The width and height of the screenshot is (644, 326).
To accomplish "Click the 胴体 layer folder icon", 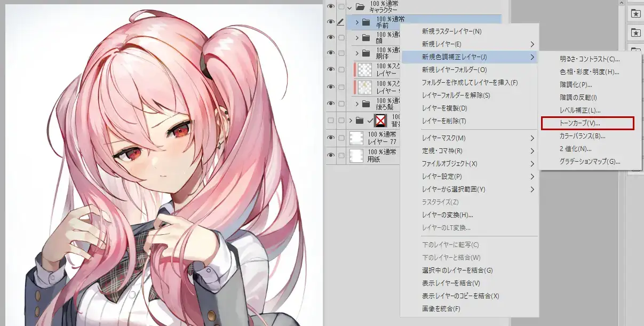I will pos(365,53).
